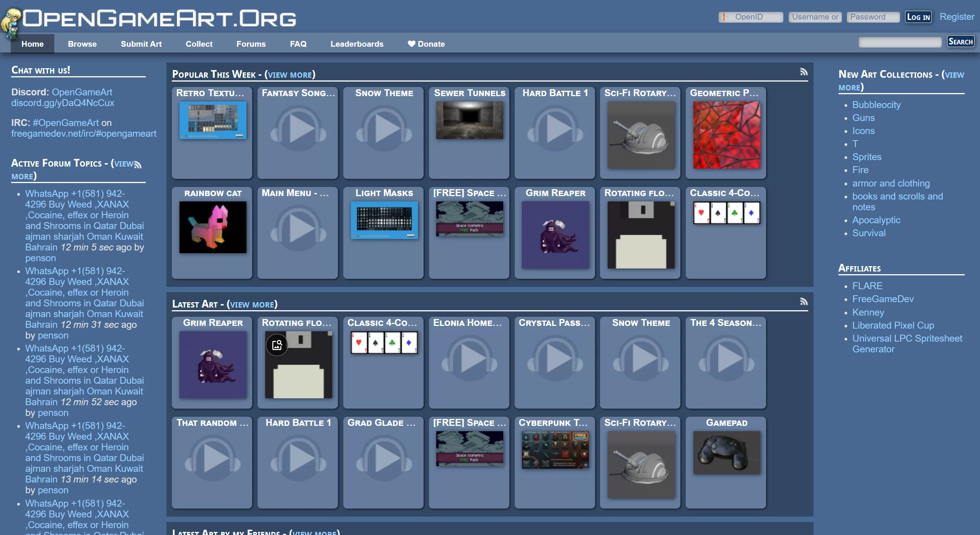The image size is (980, 535).
Task: Click the image search overlay icon on Rotating Flo
Action: click(x=277, y=345)
